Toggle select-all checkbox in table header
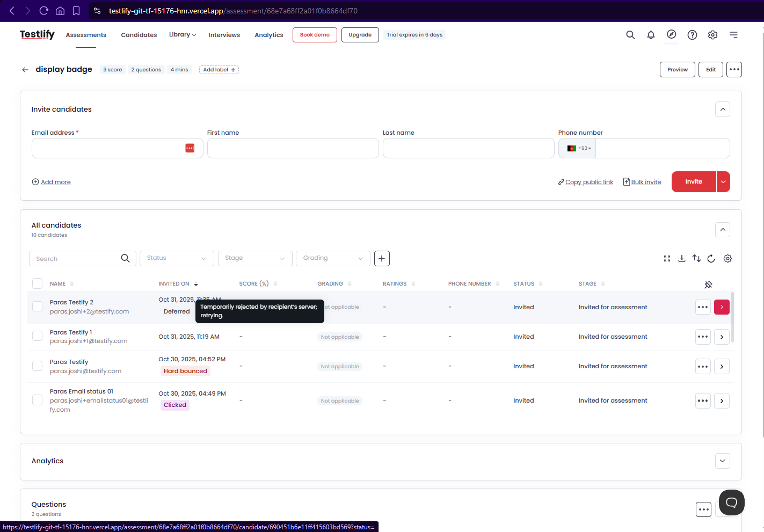The image size is (764, 532). 37,283
